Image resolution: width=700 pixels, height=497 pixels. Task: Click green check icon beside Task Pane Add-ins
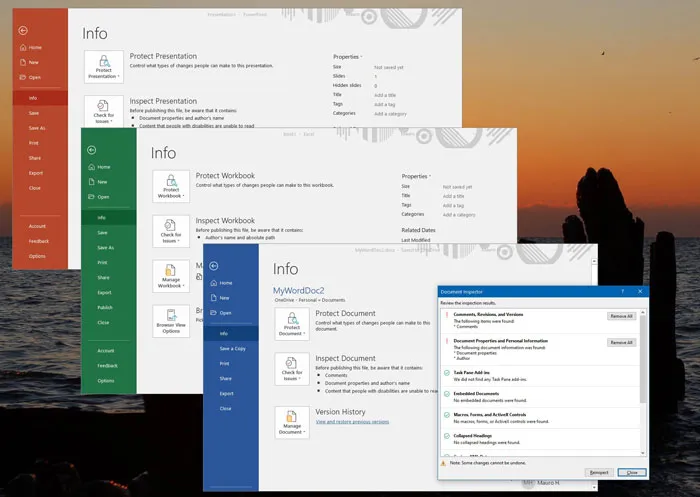pos(446,373)
